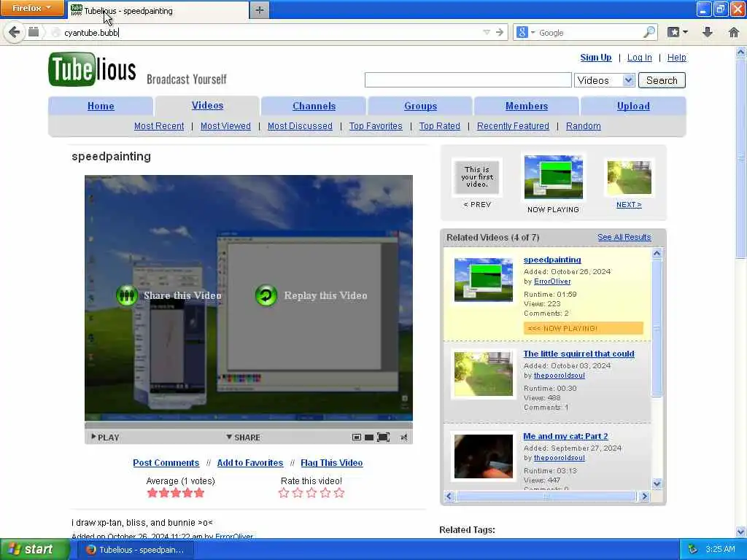747x560 pixels.
Task: Click the page scrollbar down arrow
Action: pyautogui.click(x=740, y=532)
